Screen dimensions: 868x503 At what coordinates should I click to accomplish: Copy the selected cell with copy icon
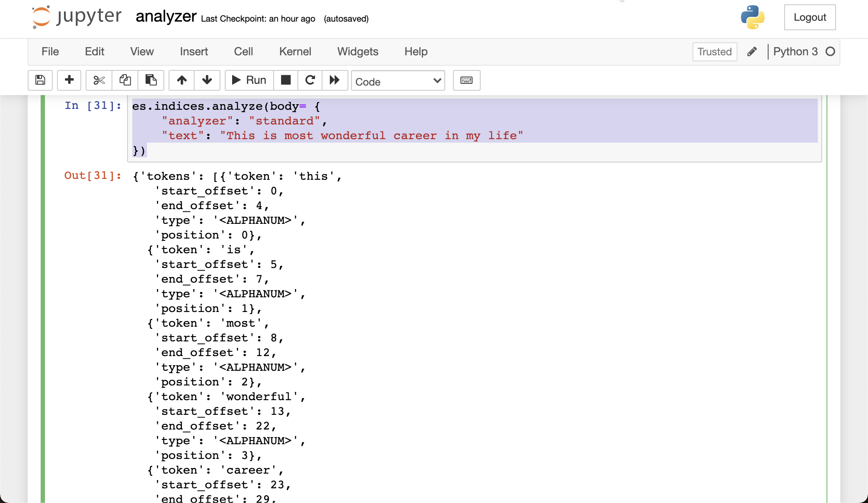coord(125,80)
